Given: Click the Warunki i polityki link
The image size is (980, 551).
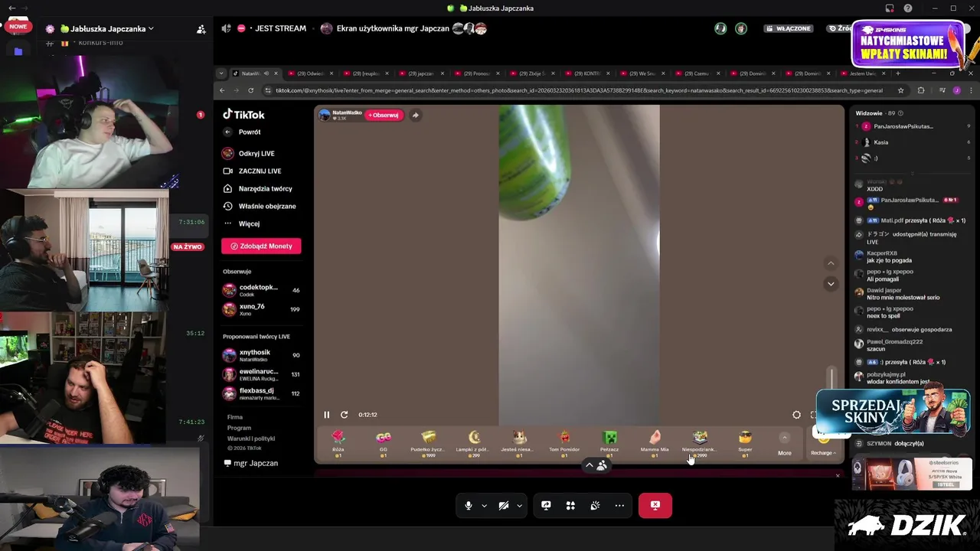Looking at the screenshot, I should point(251,439).
